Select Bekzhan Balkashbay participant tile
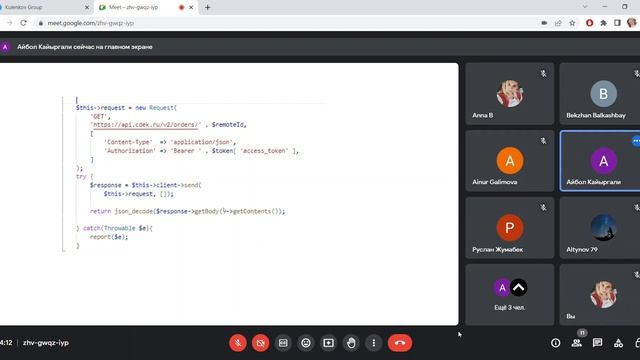This screenshot has width=640, height=360. point(600,93)
